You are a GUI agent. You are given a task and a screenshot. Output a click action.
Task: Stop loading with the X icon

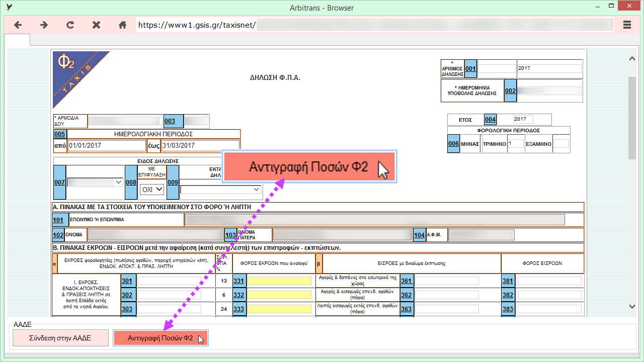coord(97,25)
